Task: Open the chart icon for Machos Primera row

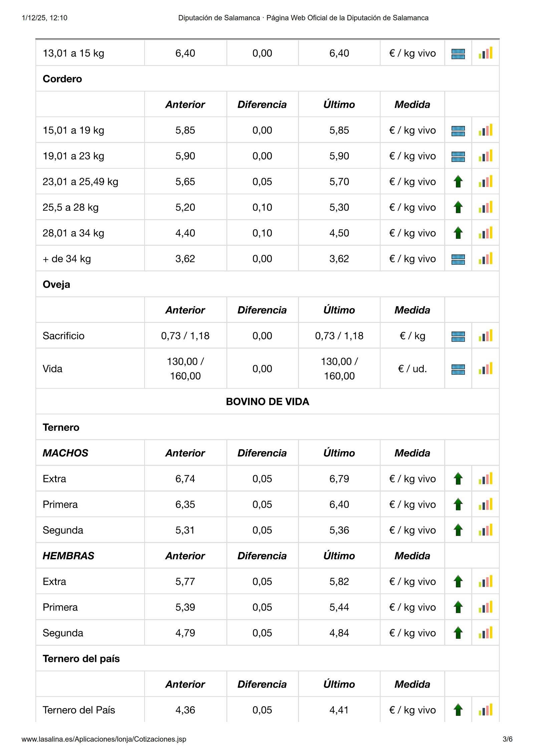Action: click(485, 505)
